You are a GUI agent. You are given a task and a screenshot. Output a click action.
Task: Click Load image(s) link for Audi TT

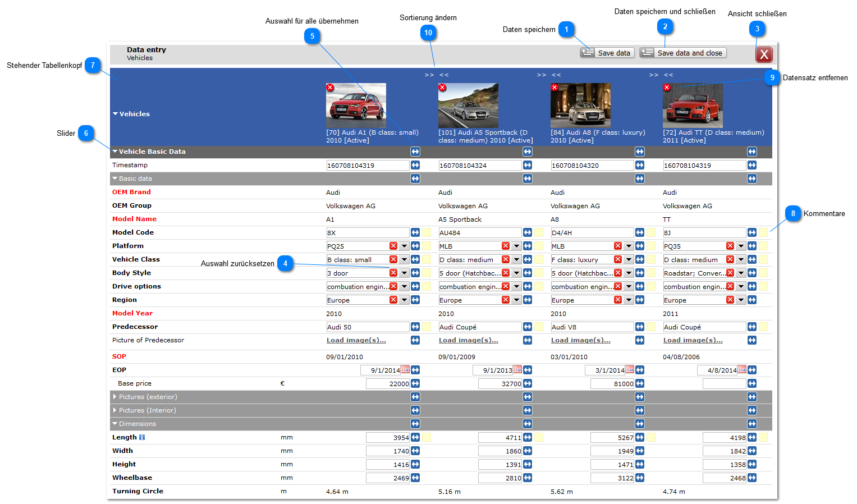pos(693,340)
